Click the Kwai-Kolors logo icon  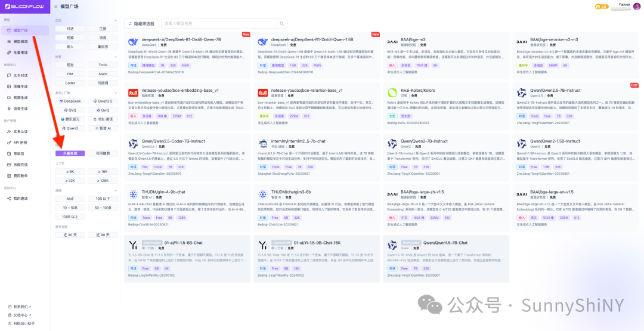pyautogui.click(x=392, y=92)
